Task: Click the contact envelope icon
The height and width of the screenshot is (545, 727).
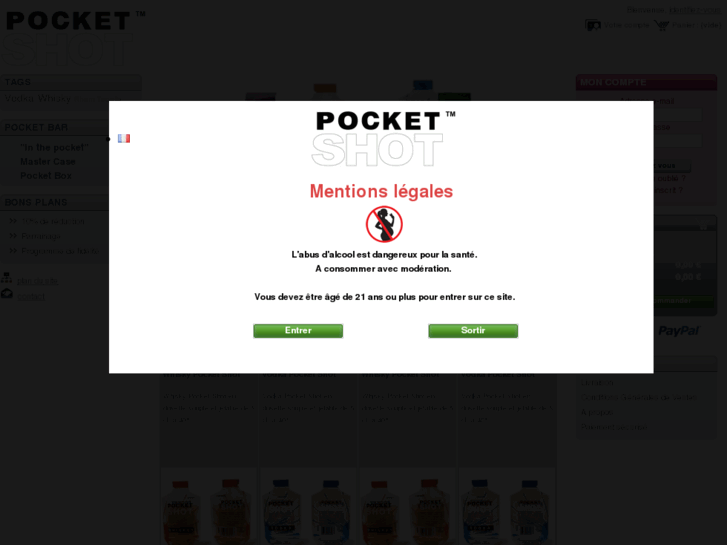Action: pyautogui.click(x=6, y=294)
